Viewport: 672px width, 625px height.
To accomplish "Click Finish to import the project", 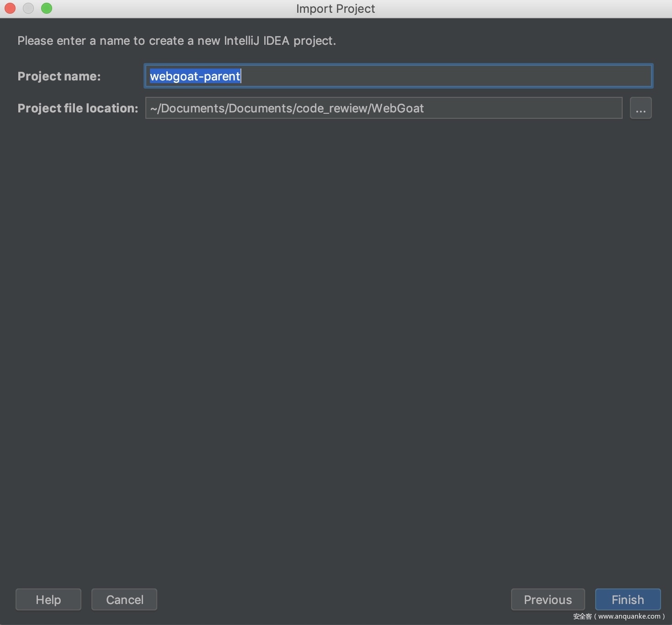I will pos(628,599).
